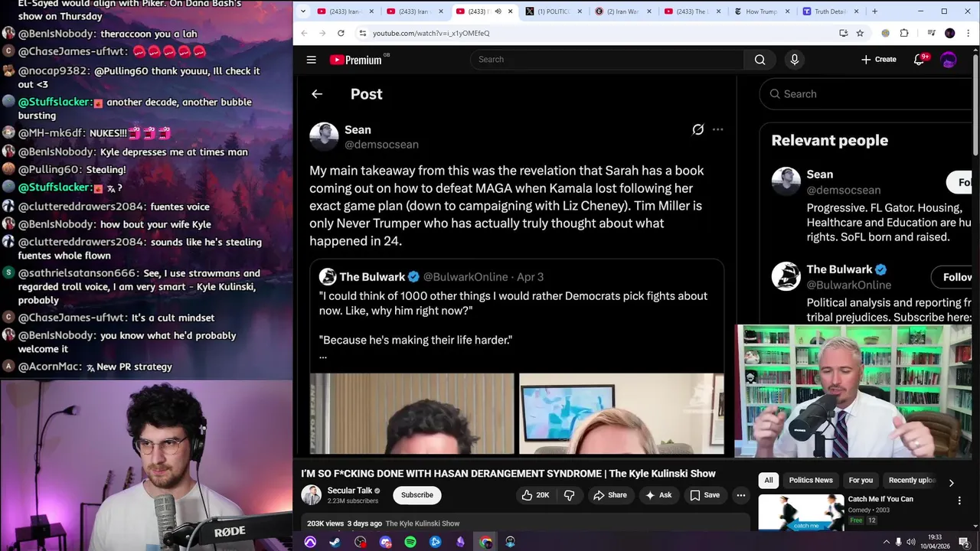Viewport: 980px width, 551px height.
Task: Click the Share button
Action: pyautogui.click(x=610, y=495)
